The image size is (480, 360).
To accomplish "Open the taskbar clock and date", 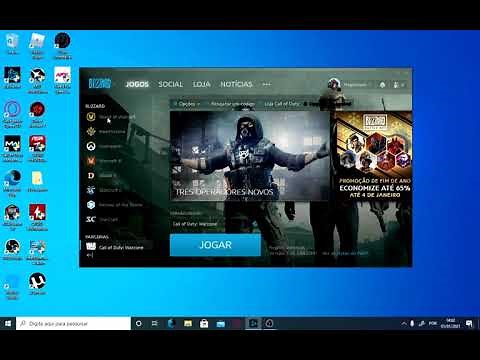I will [x=450, y=323].
